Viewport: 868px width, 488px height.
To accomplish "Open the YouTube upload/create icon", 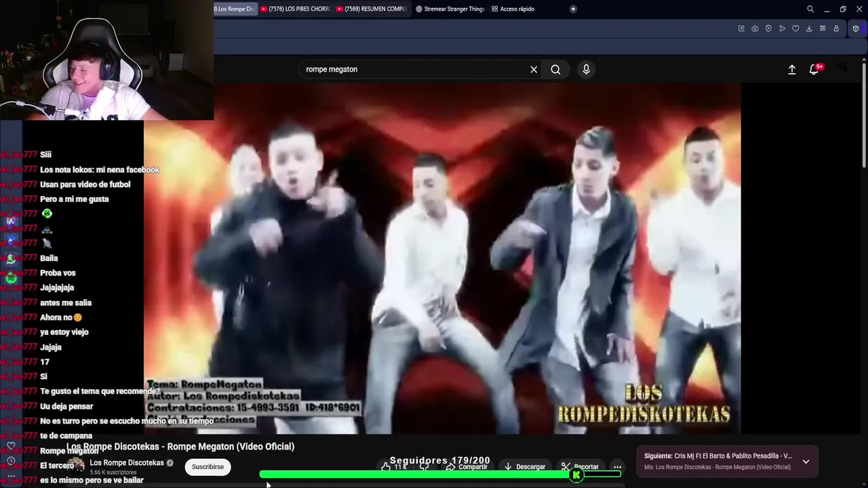I will 792,69.
